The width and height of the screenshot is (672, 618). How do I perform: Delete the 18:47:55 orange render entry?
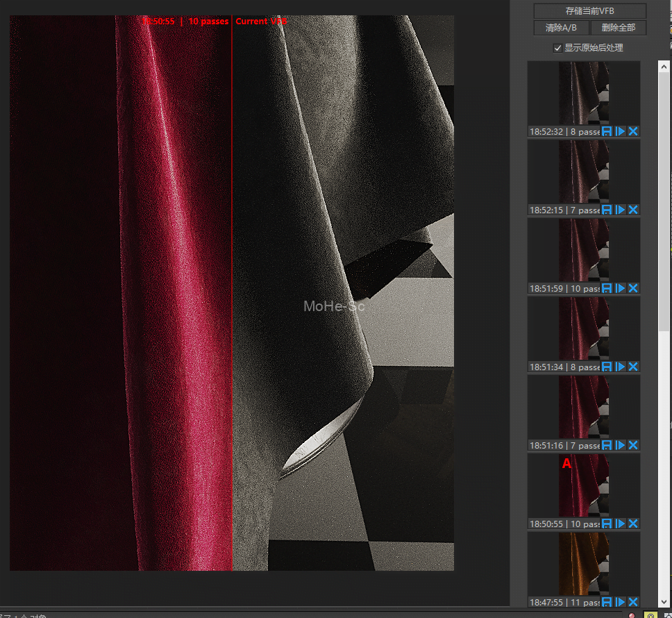coord(633,602)
